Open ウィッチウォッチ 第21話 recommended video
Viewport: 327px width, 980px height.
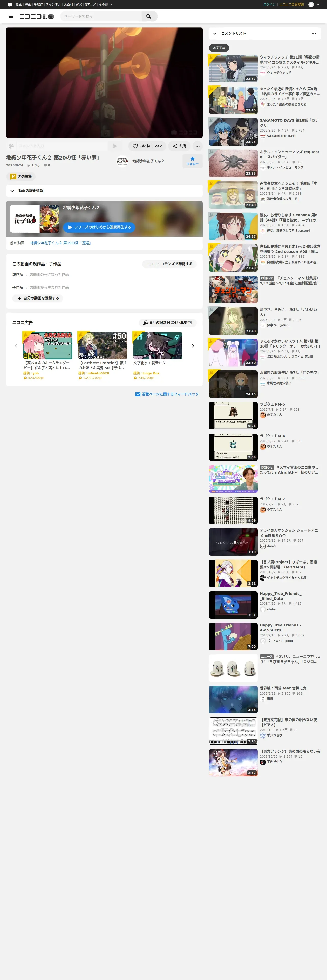tap(233, 69)
